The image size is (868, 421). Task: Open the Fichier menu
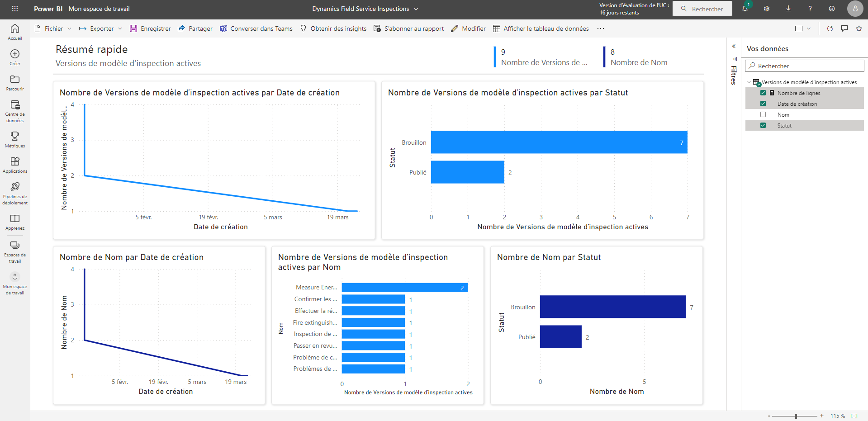click(x=53, y=28)
